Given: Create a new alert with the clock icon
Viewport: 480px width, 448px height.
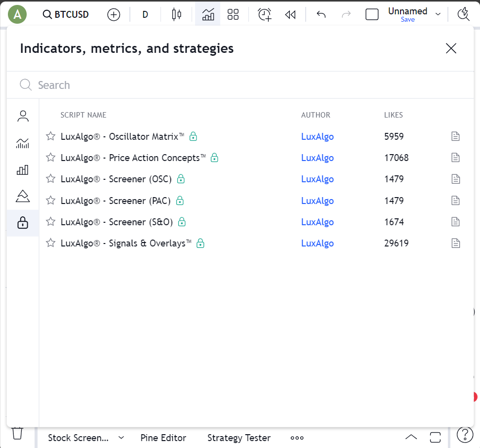Looking at the screenshot, I should coord(264,14).
